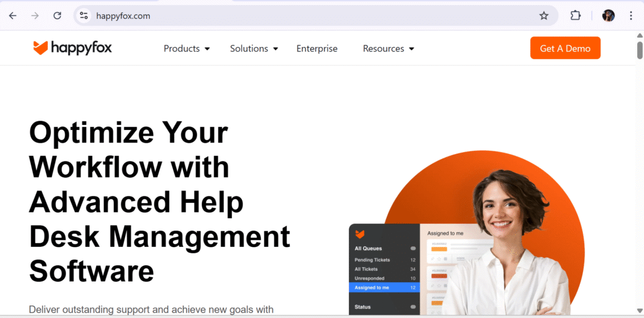
Task: Click the page scrollbar thumb
Action: tap(640, 50)
